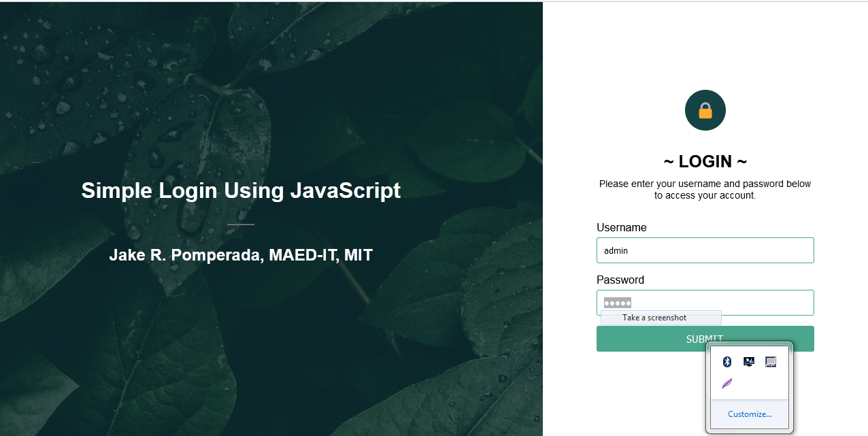868x436 pixels.
Task: Click the divider line under the title
Action: (241, 224)
